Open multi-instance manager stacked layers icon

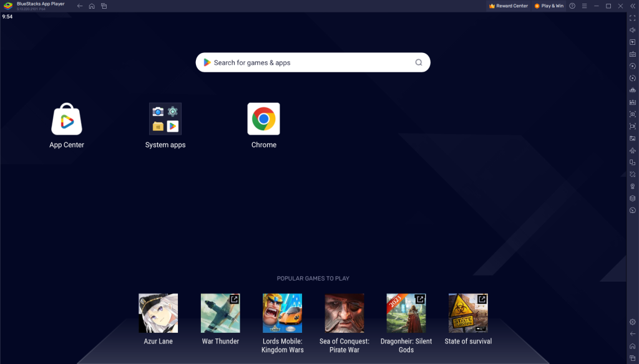(x=633, y=198)
